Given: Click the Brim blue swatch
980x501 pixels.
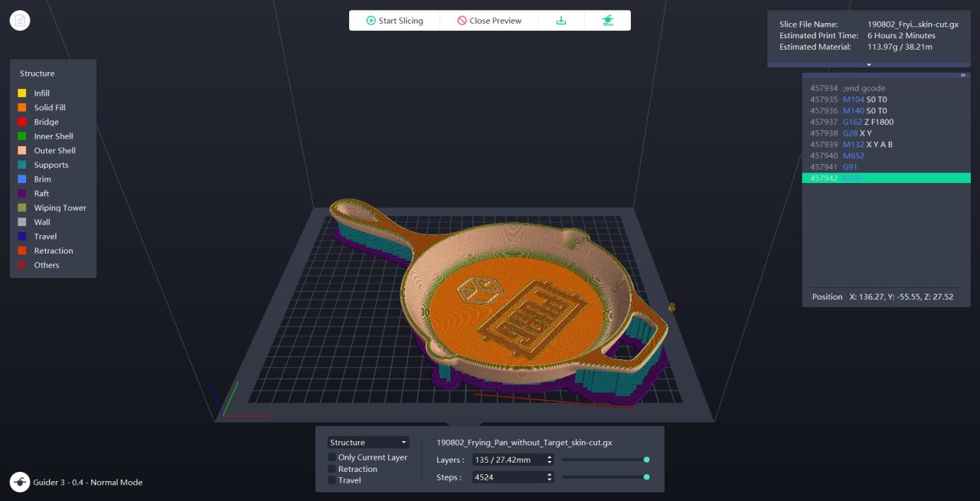Looking at the screenshot, I should [x=21, y=179].
